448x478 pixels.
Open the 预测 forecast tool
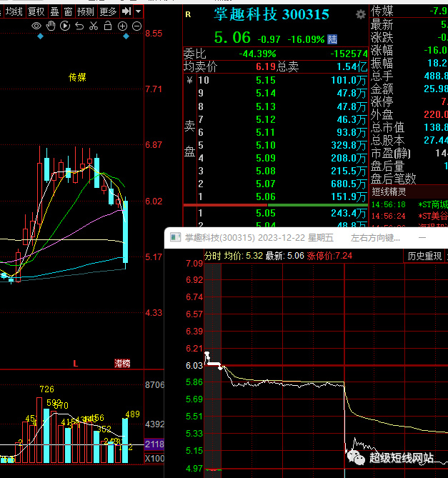(85, 11)
